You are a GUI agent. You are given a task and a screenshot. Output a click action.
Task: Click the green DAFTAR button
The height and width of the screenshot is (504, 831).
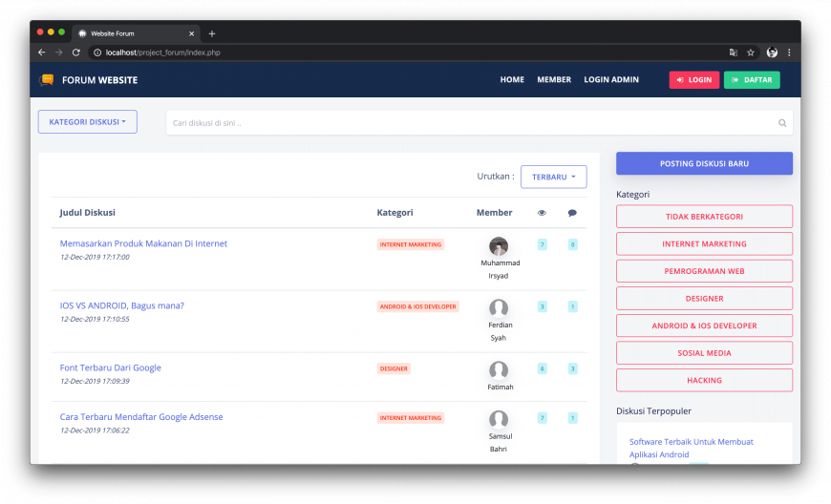[752, 80]
